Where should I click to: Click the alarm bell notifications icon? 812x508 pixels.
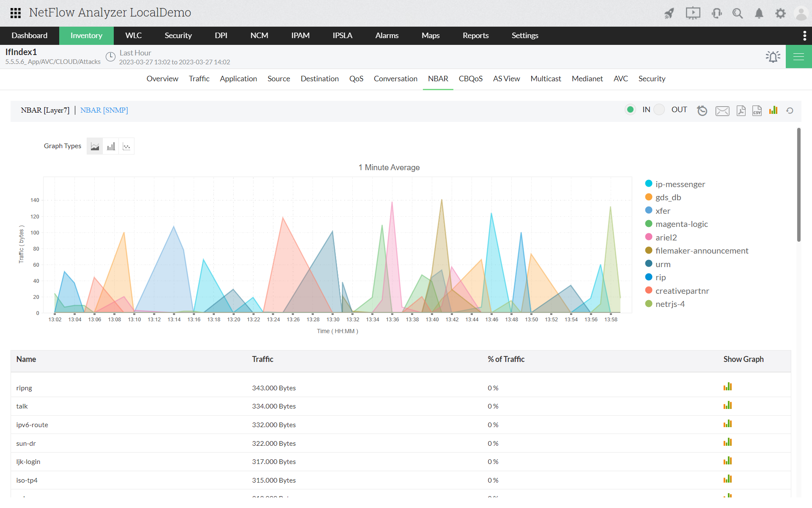click(759, 14)
